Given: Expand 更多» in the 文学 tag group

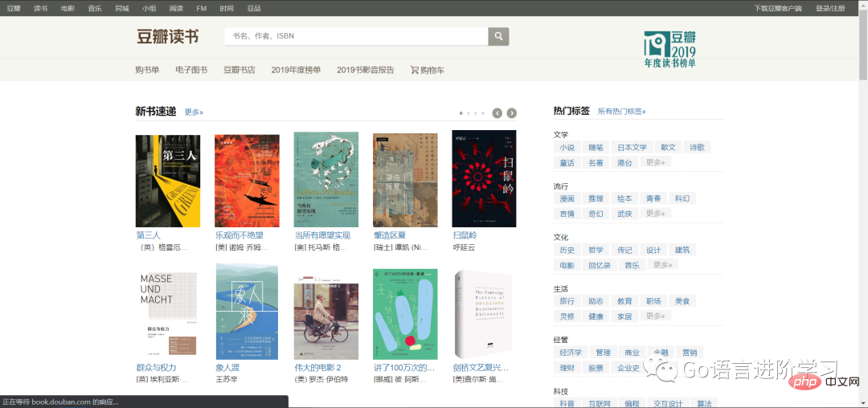Looking at the screenshot, I should click(655, 162).
